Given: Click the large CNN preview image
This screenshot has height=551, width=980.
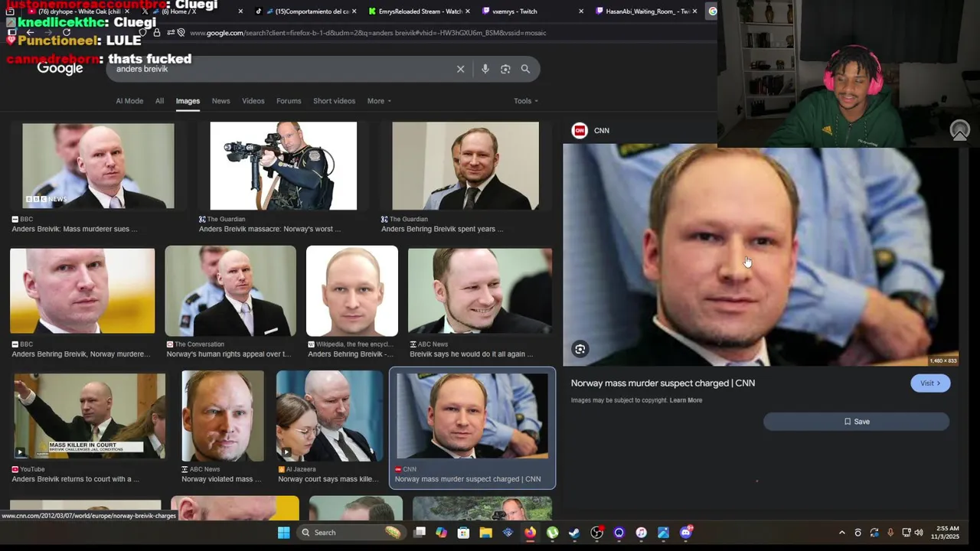Looking at the screenshot, I should tap(760, 255).
